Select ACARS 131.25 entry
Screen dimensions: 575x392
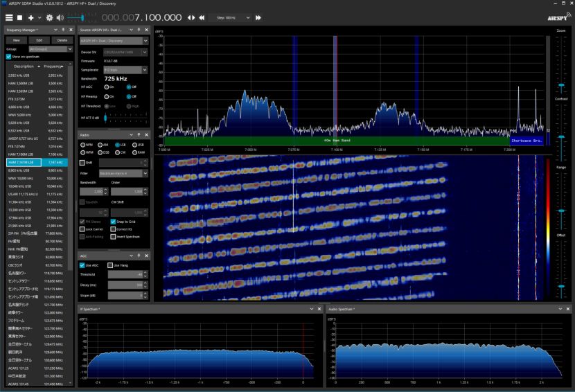[x=37, y=368]
